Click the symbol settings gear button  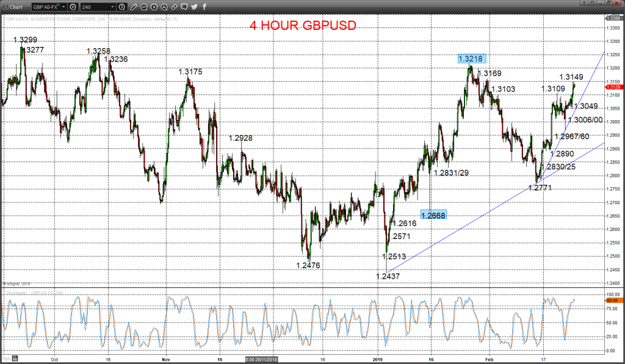point(73,7)
